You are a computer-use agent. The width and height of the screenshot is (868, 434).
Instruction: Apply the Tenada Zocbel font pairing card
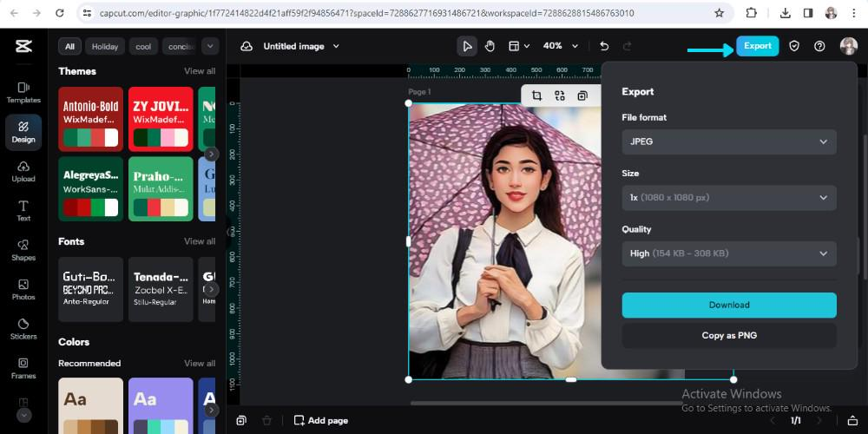(x=161, y=290)
